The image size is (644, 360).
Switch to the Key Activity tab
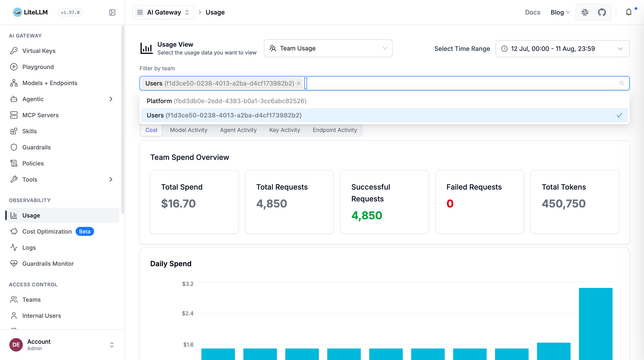pos(284,130)
